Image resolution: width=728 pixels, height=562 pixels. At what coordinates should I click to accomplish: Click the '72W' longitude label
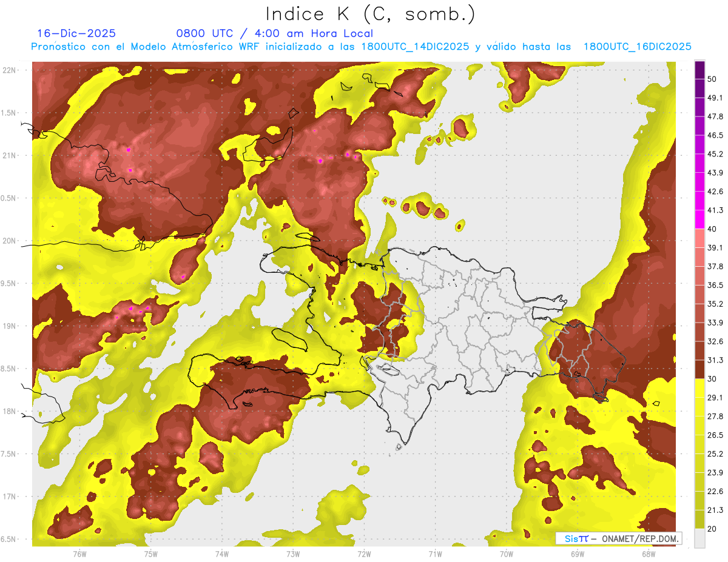click(364, 554)
